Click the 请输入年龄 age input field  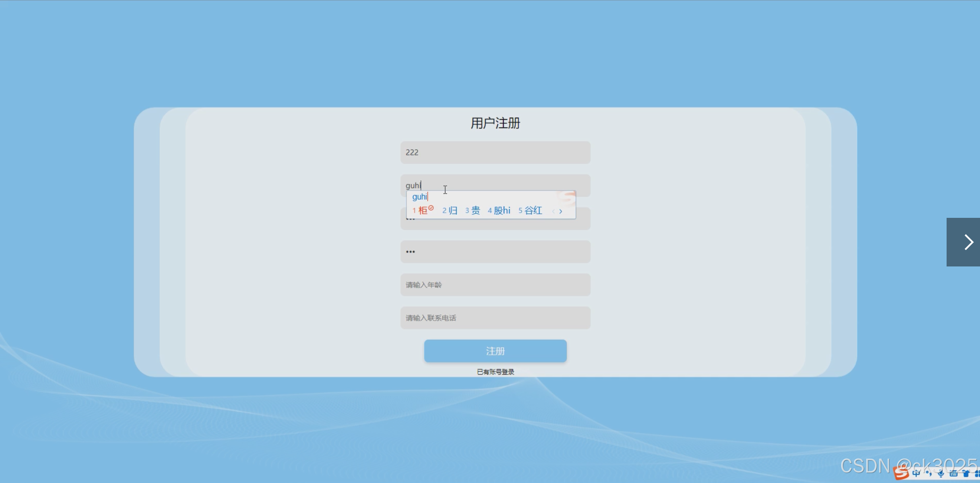(495, 285)
